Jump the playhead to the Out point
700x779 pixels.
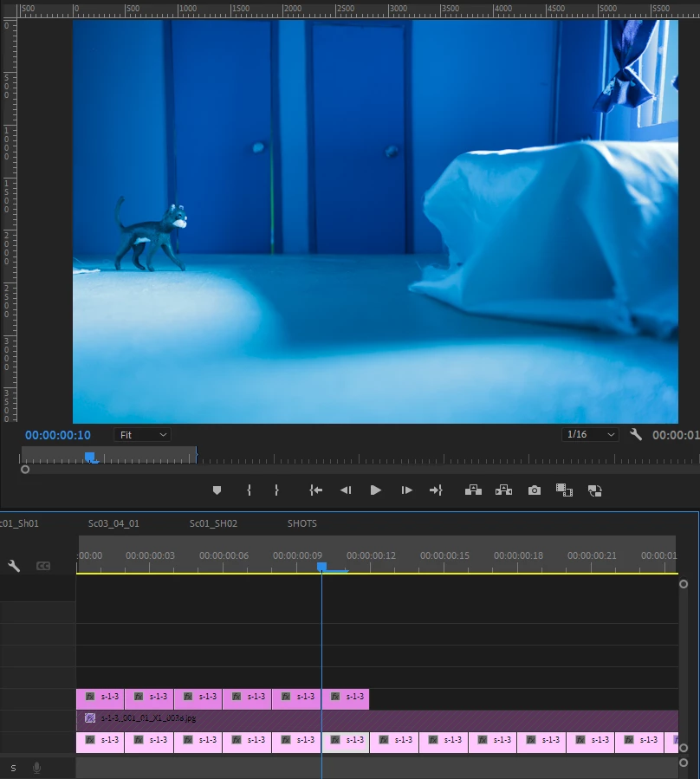pyautogui.click(x=436, y=490)
